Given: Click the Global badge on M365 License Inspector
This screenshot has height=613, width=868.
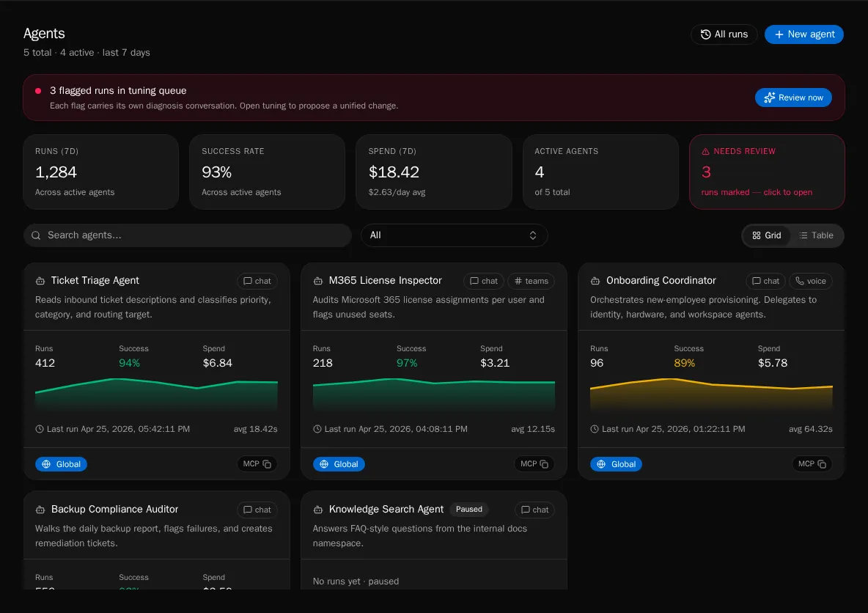Looking at the screenshot, I should click(x=339, y=464).
